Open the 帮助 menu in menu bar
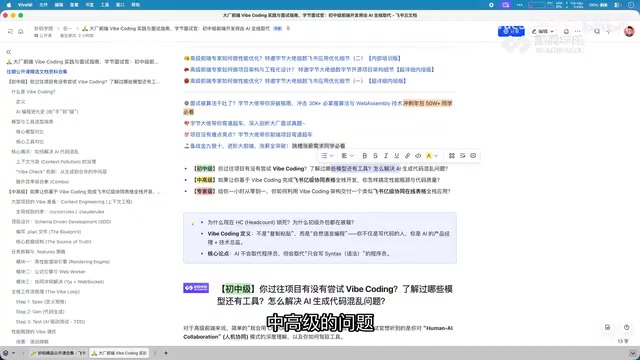Screen dimensions: 640x360 point(136,5)
